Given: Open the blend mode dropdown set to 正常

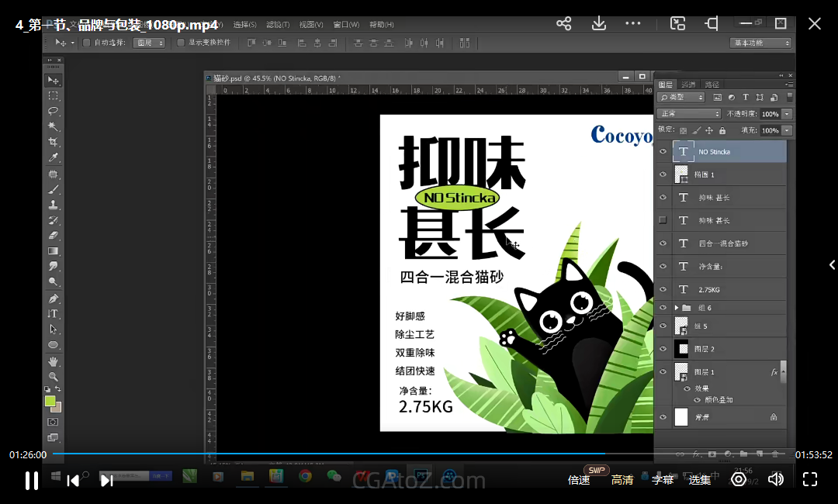Looking at the screenshot, I should [x=689, y=114].
